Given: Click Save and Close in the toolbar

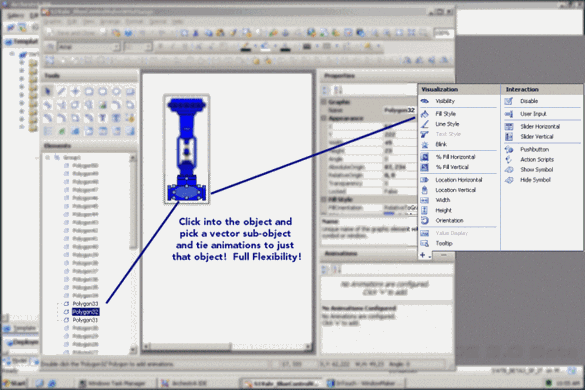Looking at the screenshot, I should [x=76, y=34].
